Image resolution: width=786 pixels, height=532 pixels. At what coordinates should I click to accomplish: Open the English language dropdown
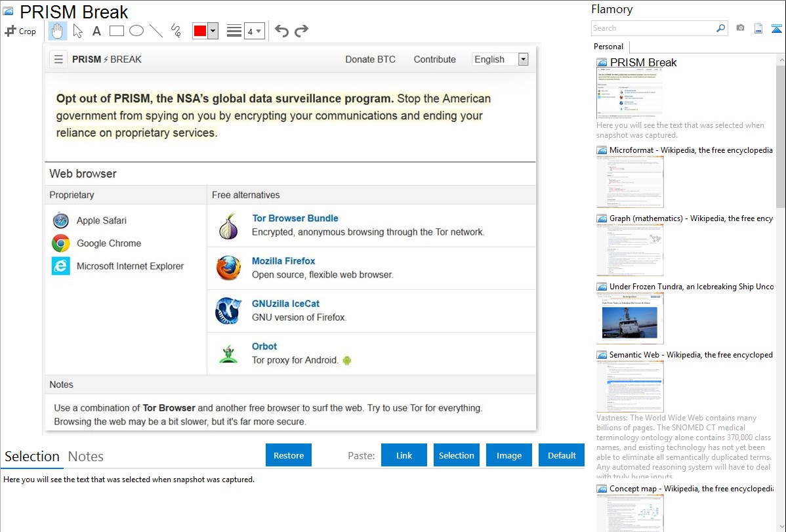coord(523,59)
